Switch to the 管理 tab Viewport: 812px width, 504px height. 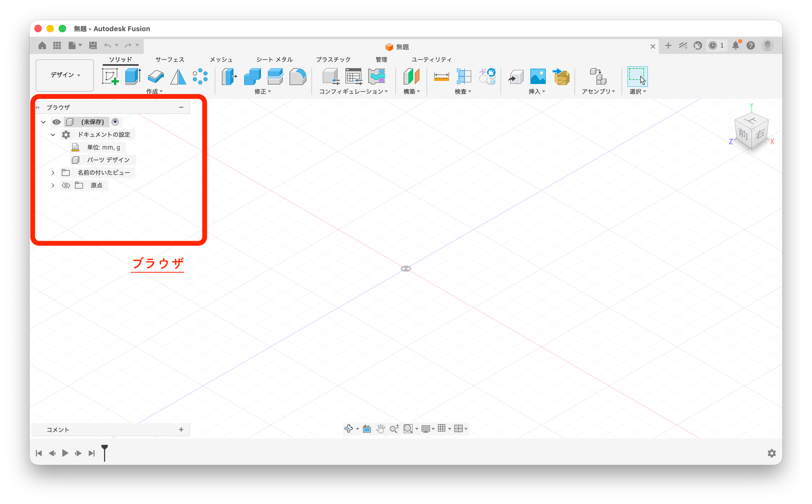381,59
